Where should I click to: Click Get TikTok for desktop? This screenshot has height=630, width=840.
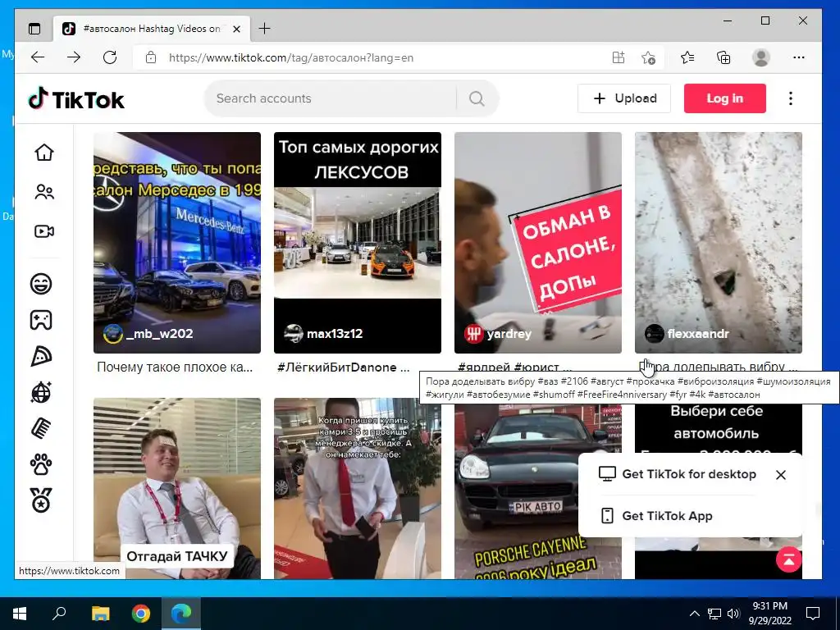(677, 474)
